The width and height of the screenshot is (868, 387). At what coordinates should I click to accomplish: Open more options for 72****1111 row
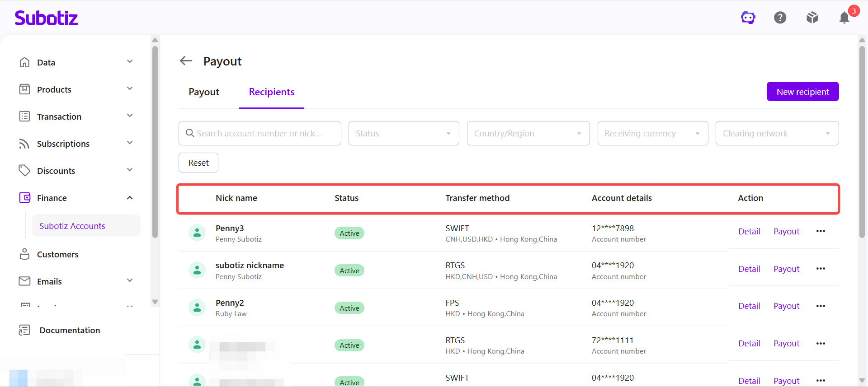(821, 344)
